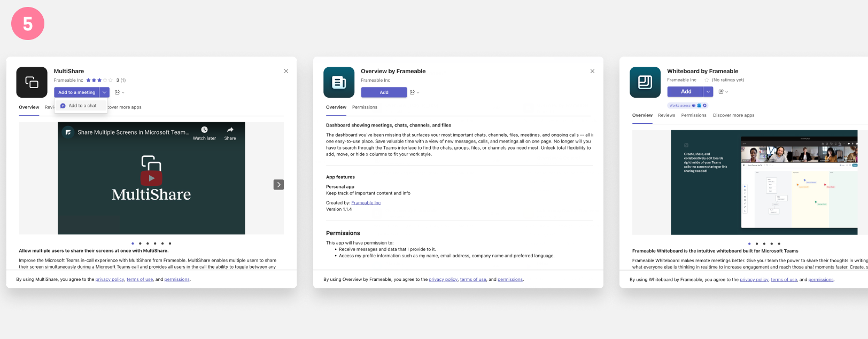Click Watch later clock icon on video
Viewport: 868px width, 339px height.
coord(204,130)
